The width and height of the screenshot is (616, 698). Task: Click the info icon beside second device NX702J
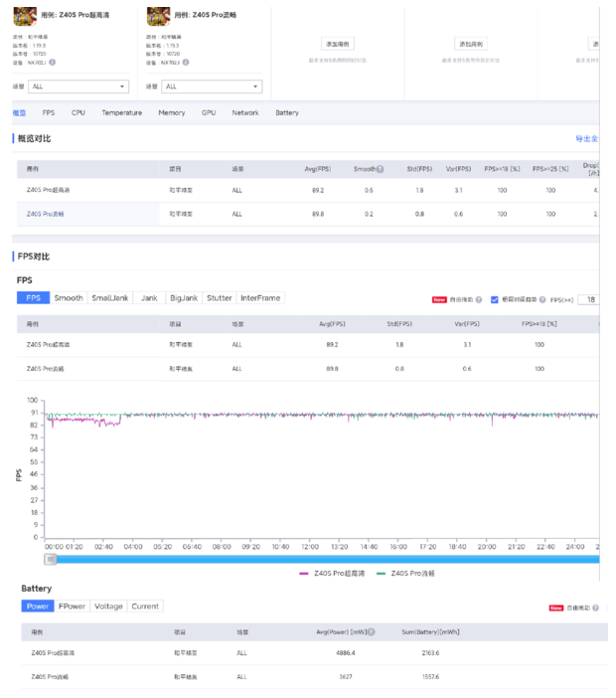(x=186, y=62)
